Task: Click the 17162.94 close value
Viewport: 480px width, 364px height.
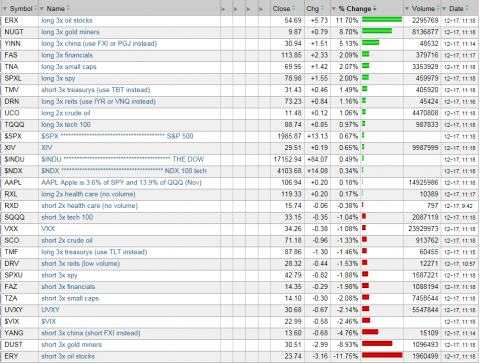Action: [x=287, y=159]
